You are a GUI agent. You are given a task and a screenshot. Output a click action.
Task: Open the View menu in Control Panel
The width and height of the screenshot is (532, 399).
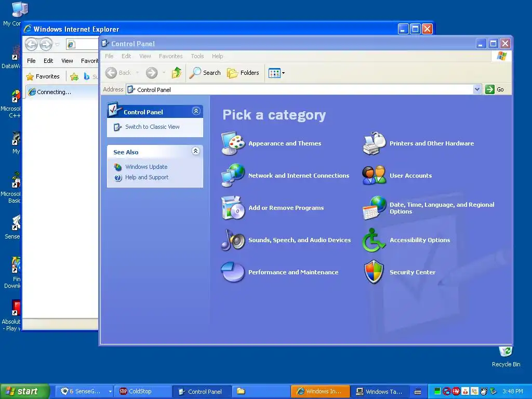point(145,56)
